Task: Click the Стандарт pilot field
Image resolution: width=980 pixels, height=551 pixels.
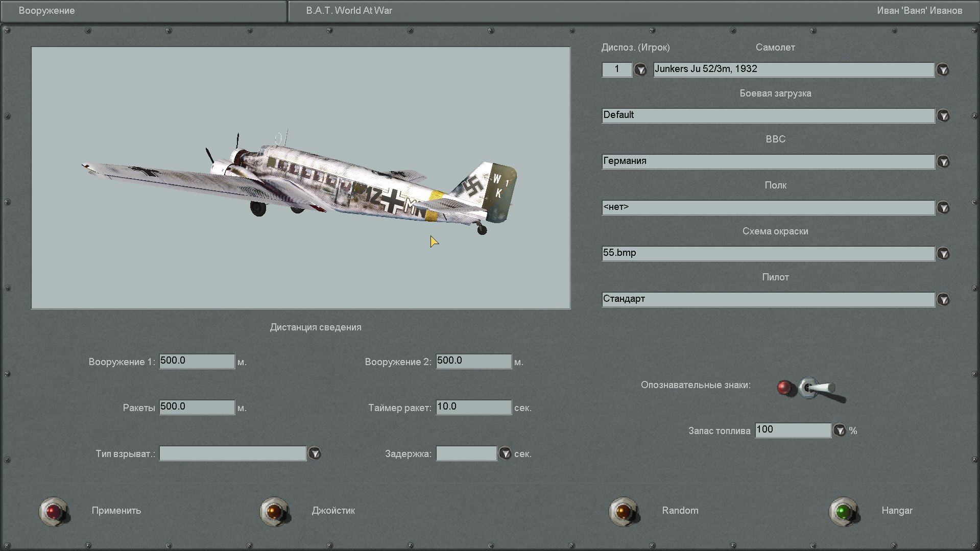Action: 769,299
